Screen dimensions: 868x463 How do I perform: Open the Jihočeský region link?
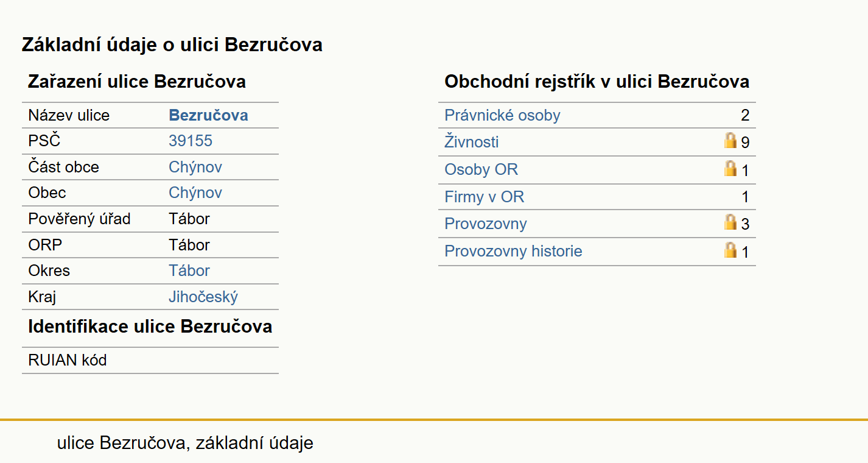click(x=203, y=297)
